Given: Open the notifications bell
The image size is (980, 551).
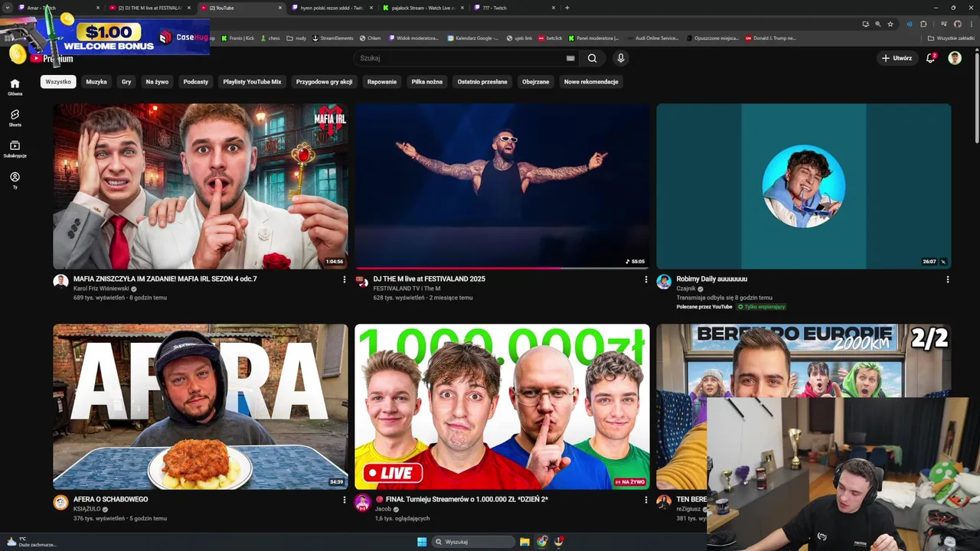Looking at the screenshot, I should tap(931, 58).
